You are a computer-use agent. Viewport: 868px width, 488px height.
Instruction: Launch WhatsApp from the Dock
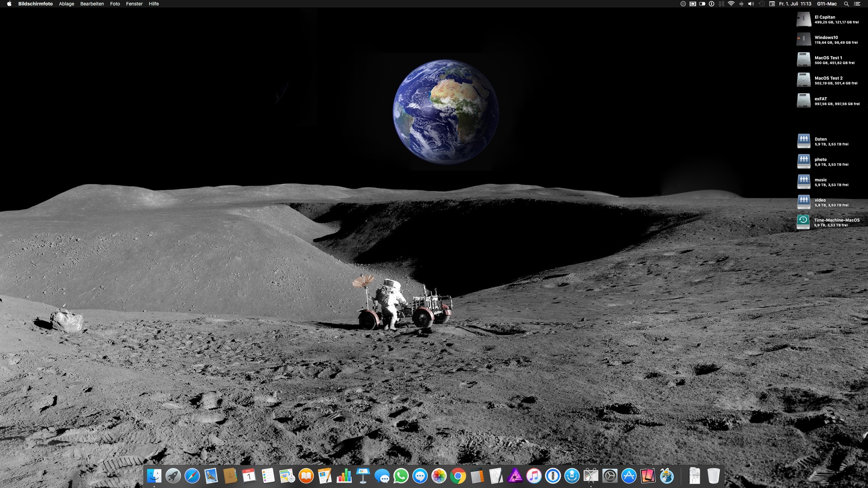(401, 476)
